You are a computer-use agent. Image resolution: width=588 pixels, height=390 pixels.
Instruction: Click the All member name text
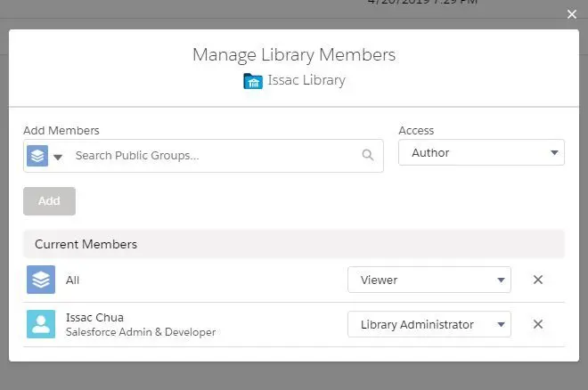coord(72,280)
